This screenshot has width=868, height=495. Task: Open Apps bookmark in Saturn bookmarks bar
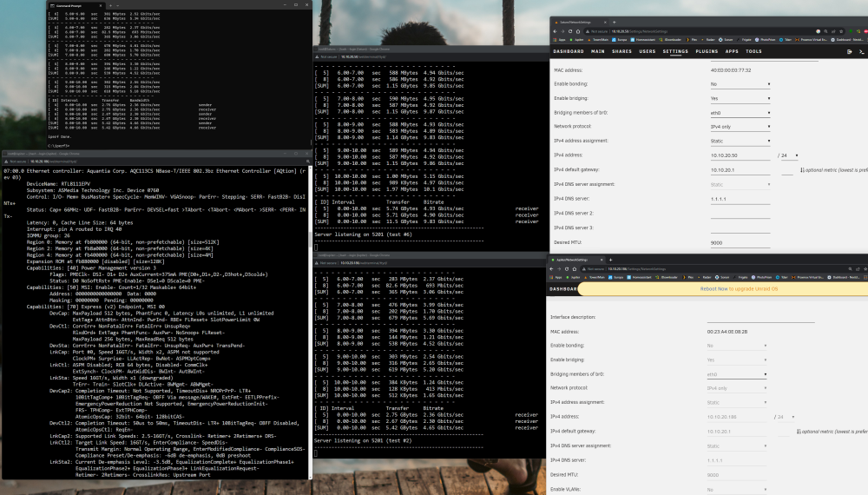tap(559, 40)
